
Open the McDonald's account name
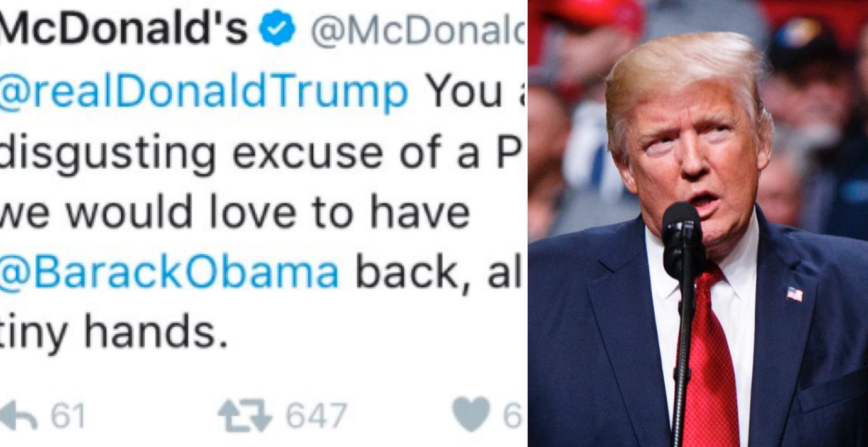point(124,29)
